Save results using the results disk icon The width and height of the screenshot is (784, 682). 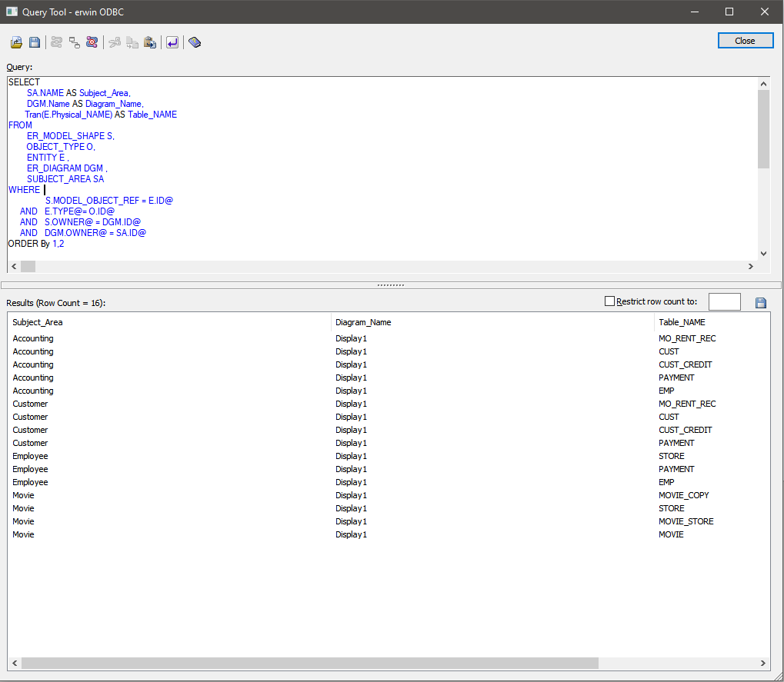tap(761, 303)
